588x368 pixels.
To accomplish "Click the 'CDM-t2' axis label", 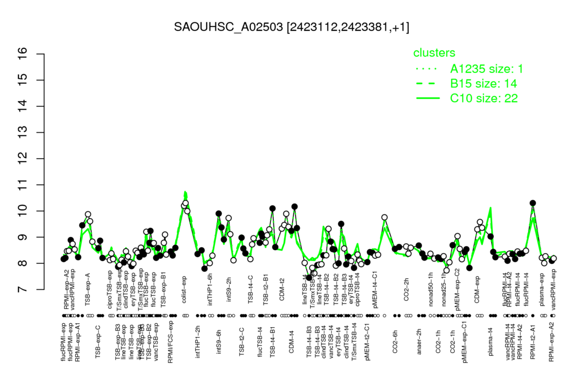I will pos(282,290).
